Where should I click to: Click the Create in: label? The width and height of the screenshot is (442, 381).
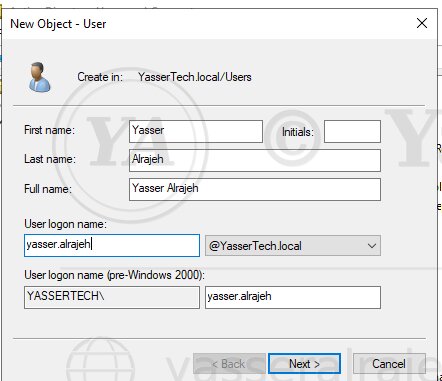click(100, 77)
